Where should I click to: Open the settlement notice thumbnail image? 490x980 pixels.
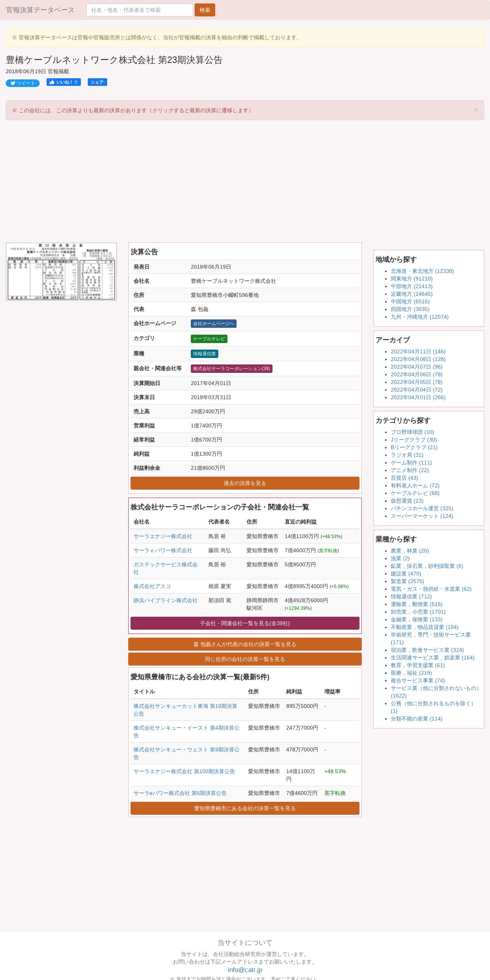tap(61, 272)
